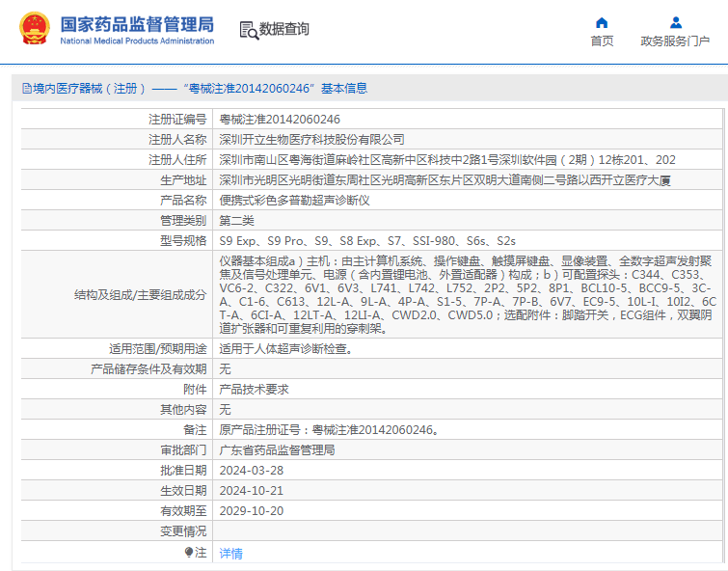728x571 pixels.
Task: Click the 附件 row label
Action: (x=195, y=390)
